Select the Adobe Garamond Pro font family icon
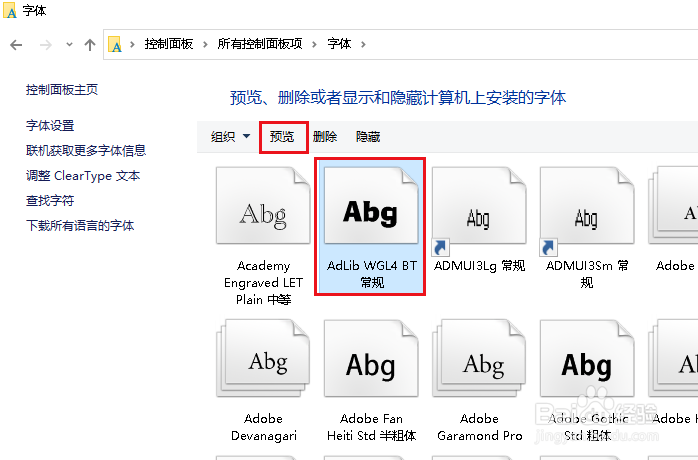Viewport: 698px width, 460px height. [479, 358]
